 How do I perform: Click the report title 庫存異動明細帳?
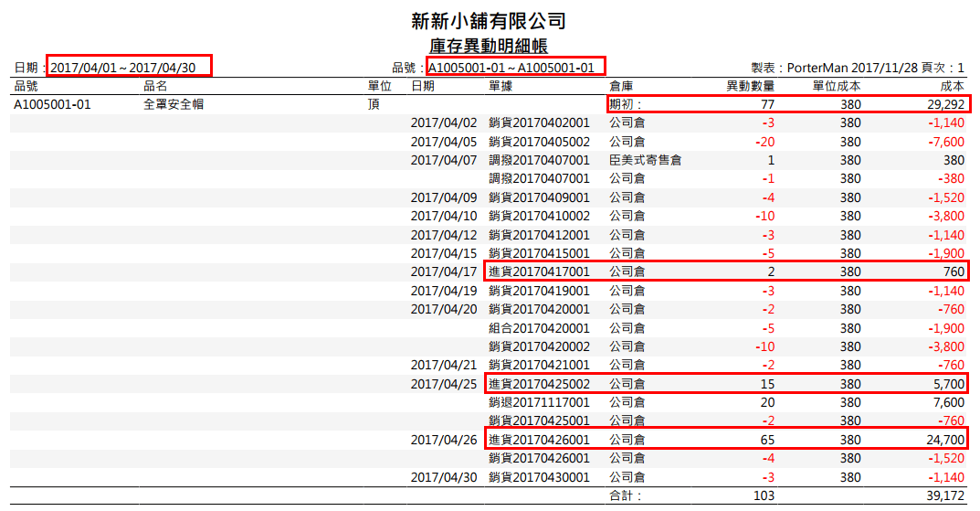pyautogui.click(x=488, y=47)
